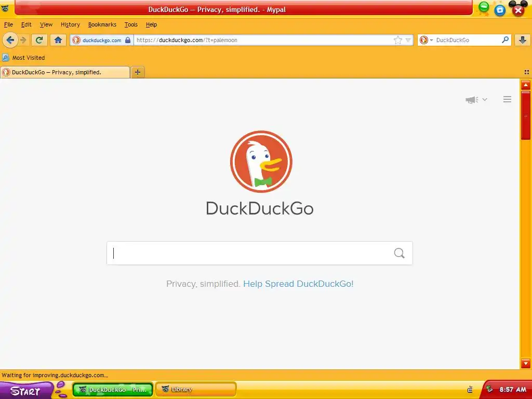Click the 'Privacy, simplified.' tagline text
This screenshot has width=532, height=399.
coord(203,284)
